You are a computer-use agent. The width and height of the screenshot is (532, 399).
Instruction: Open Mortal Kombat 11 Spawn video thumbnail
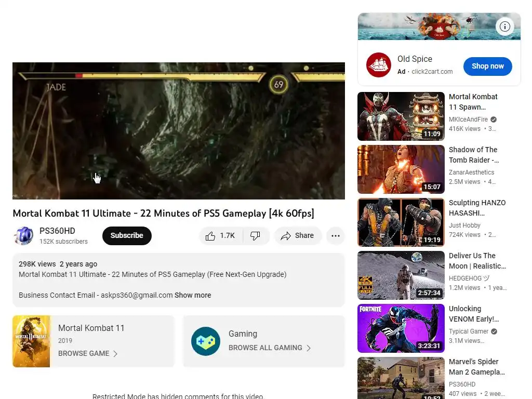tap(401, 116)
